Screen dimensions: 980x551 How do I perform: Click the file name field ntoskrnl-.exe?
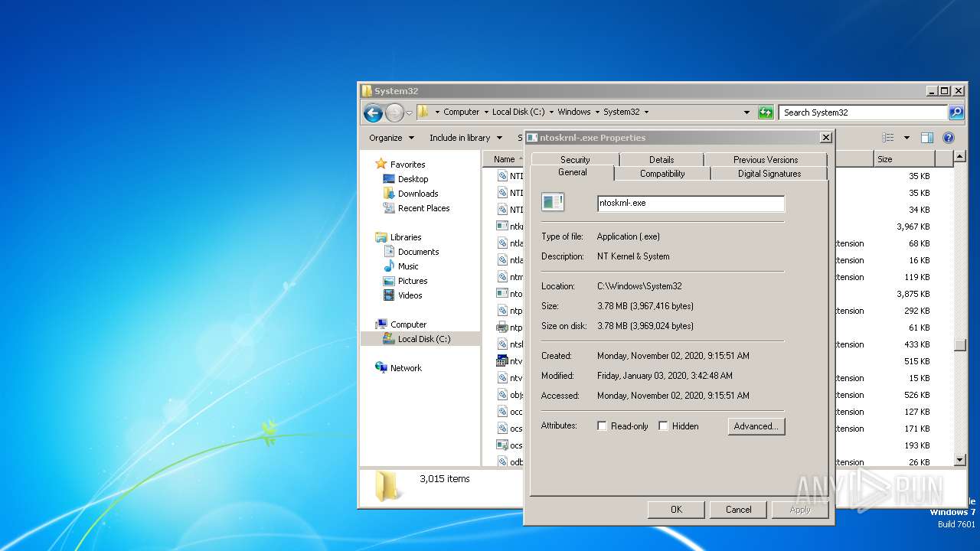point(691,204)
